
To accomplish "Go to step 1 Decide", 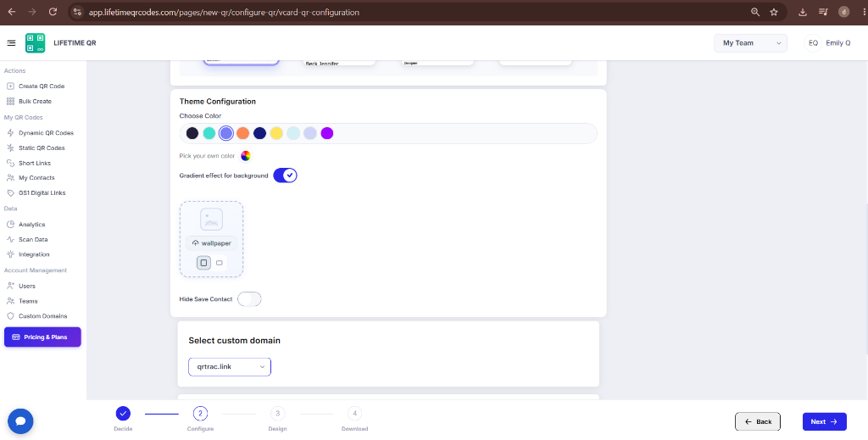I will pos(123,414).
